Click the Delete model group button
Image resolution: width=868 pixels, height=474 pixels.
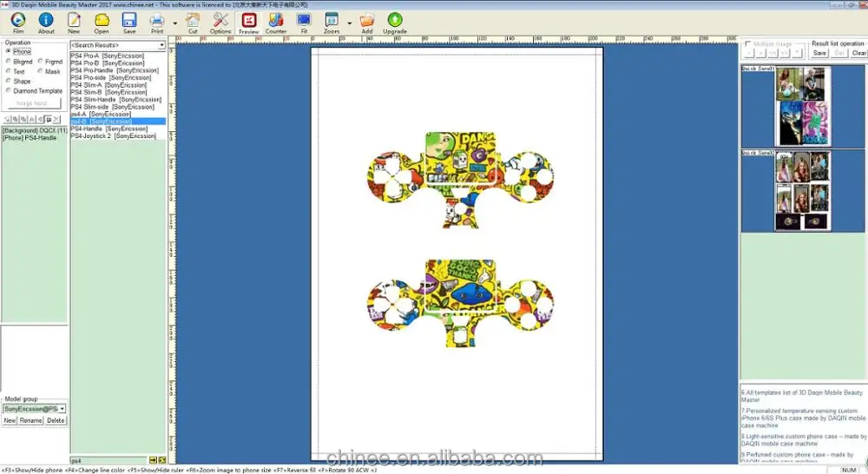(x=56, y=421)
